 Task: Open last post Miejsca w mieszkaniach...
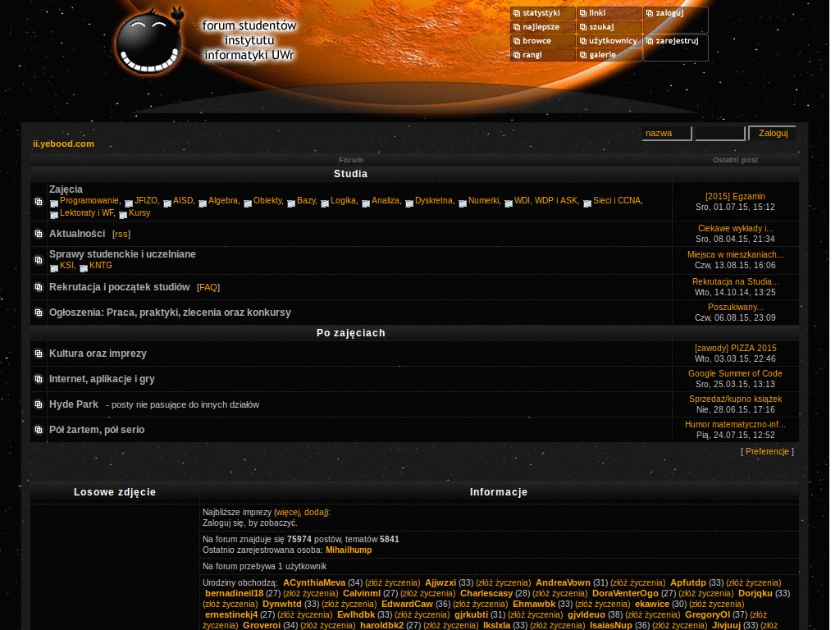735,254
